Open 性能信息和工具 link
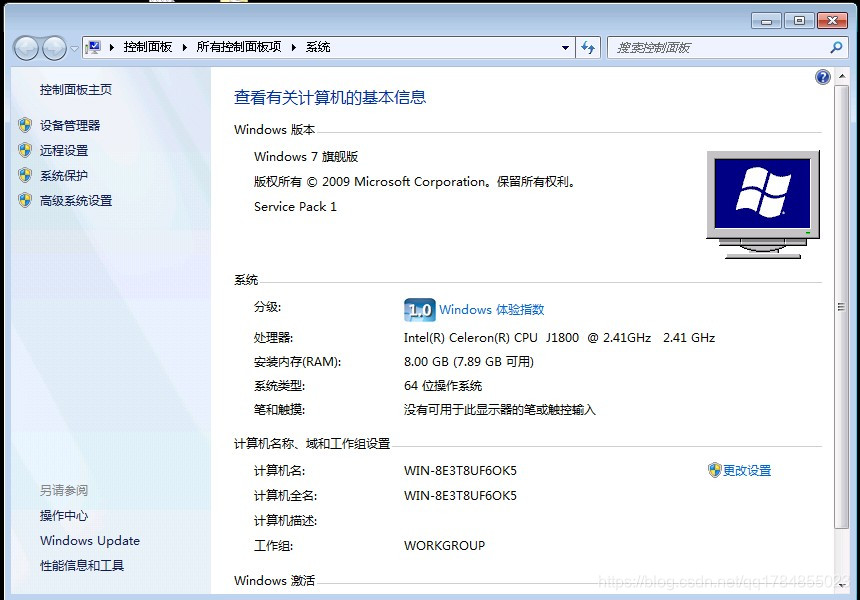The width and height of the screenshot is (860, 600). (x=82, y=565)
